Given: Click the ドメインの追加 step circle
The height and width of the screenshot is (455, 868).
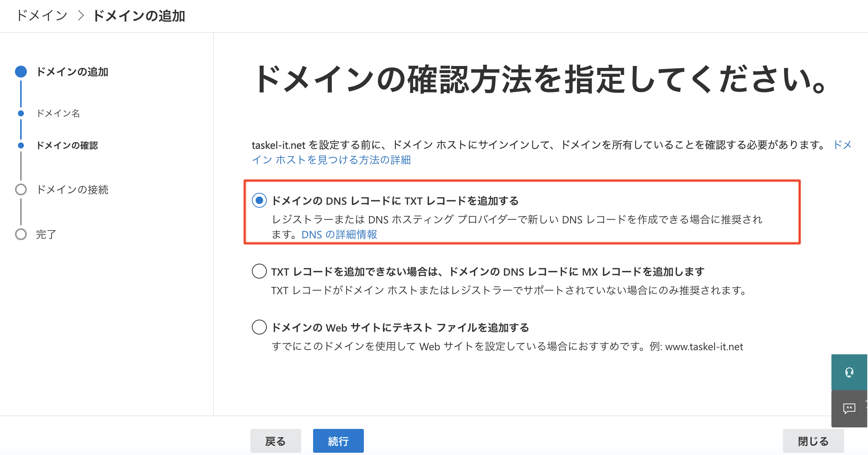Looking at the screenshot, I should pos(21,72).
